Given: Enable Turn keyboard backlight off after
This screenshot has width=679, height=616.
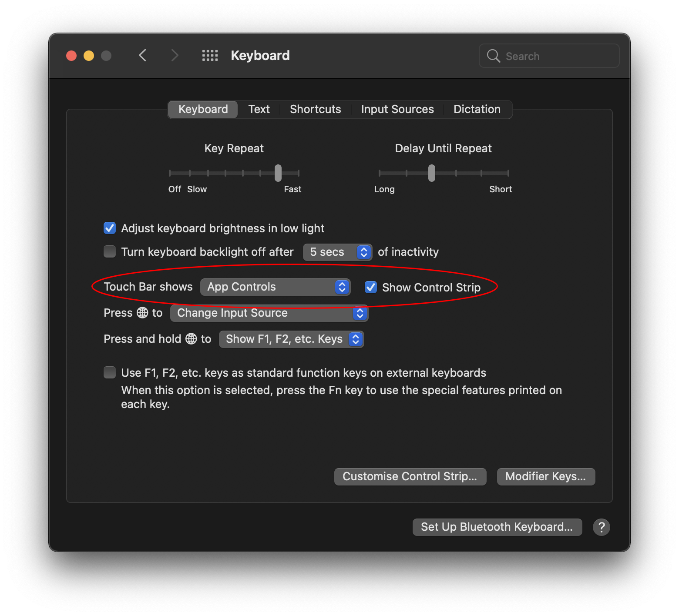Looking at the screenshot, I should 110,252.
